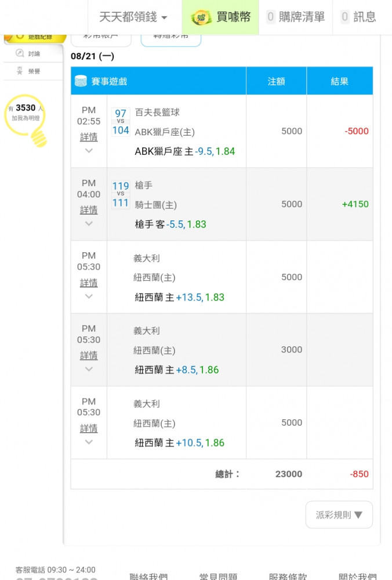Click the 97 vs 104 score box

tap(121, 122)
